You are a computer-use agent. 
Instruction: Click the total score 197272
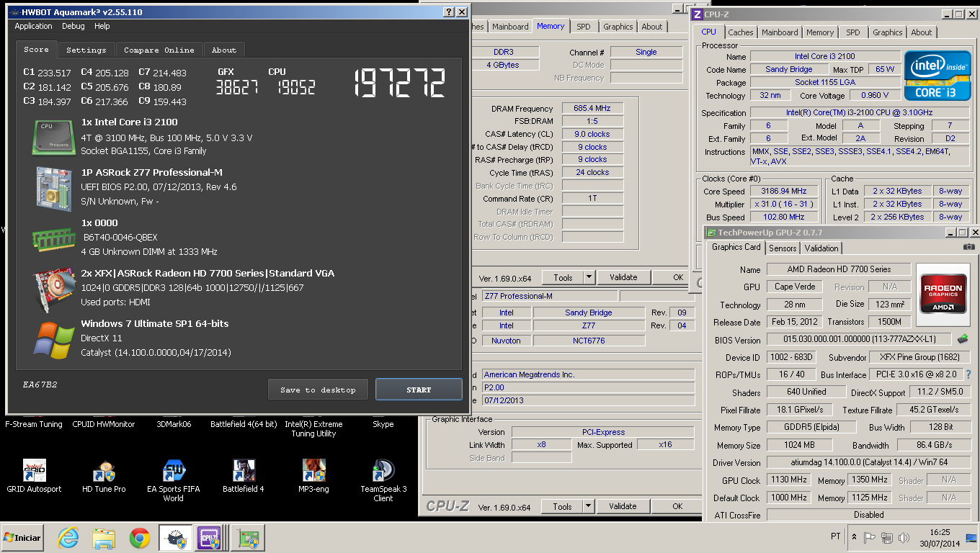[399, 84]
